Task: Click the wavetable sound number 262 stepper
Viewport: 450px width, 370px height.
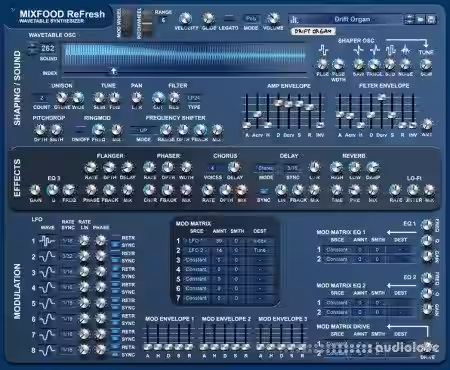Action: click(x=33, y=49)
